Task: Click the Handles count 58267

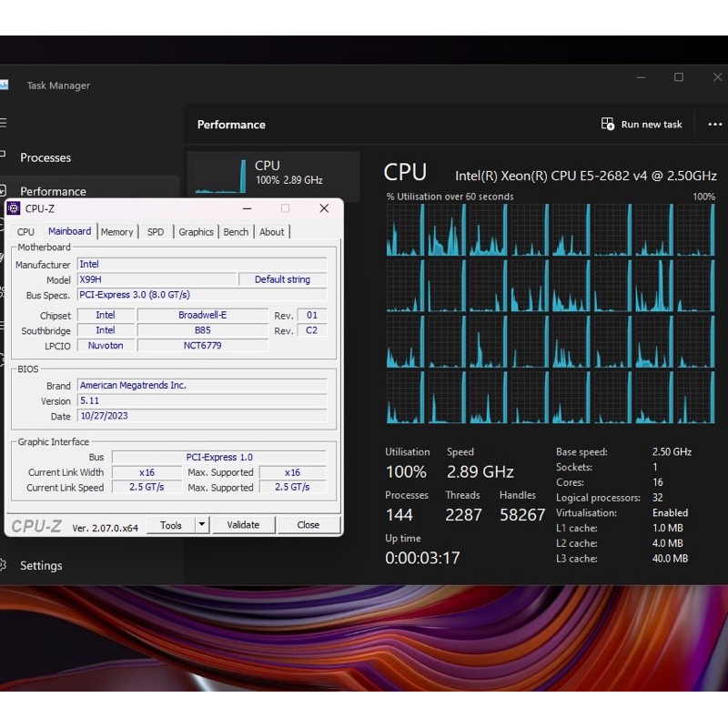Action: [522, 514]
